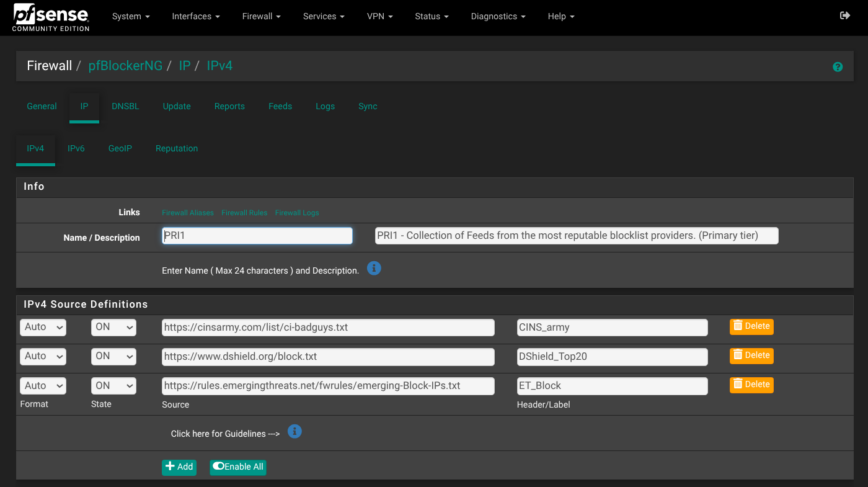Open the Firewall Aliases link
The width and height of the screenshot is (868, 487).
(x=188, y=213)
